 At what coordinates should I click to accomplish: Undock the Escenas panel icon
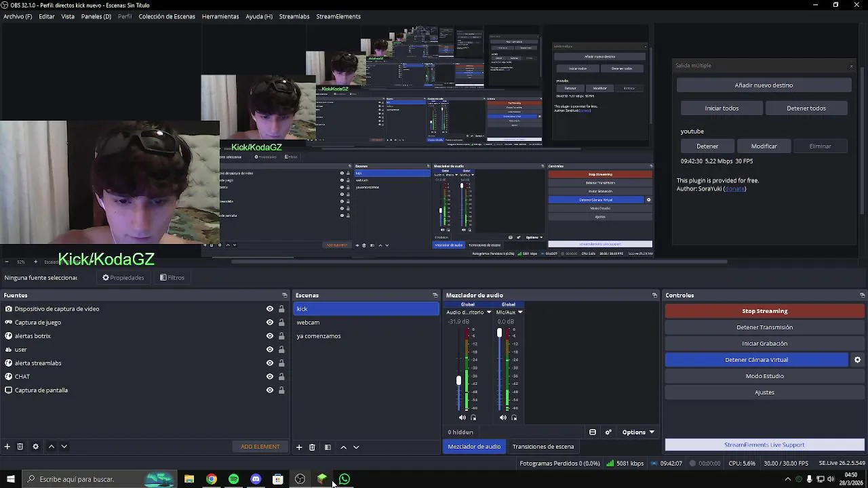click(435, 296)
